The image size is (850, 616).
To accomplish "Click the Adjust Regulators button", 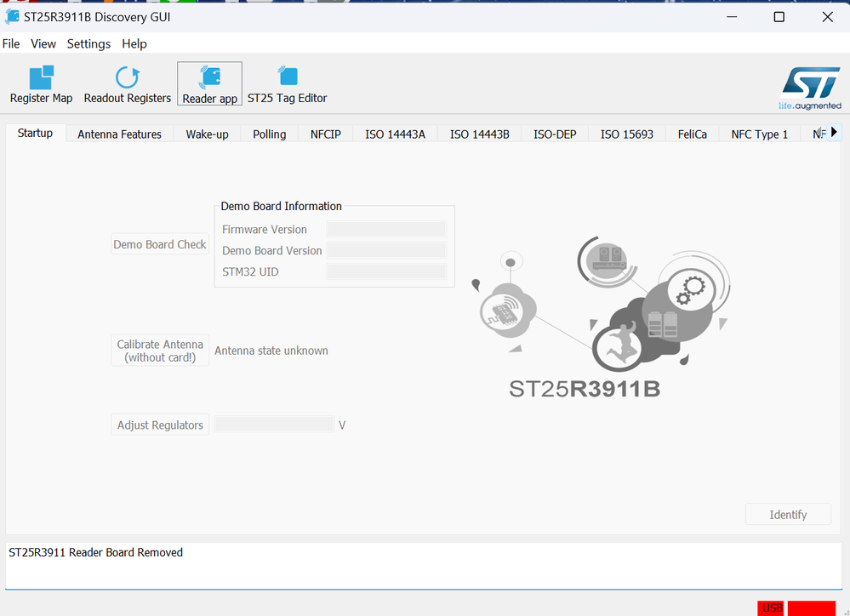I will 160,425.
